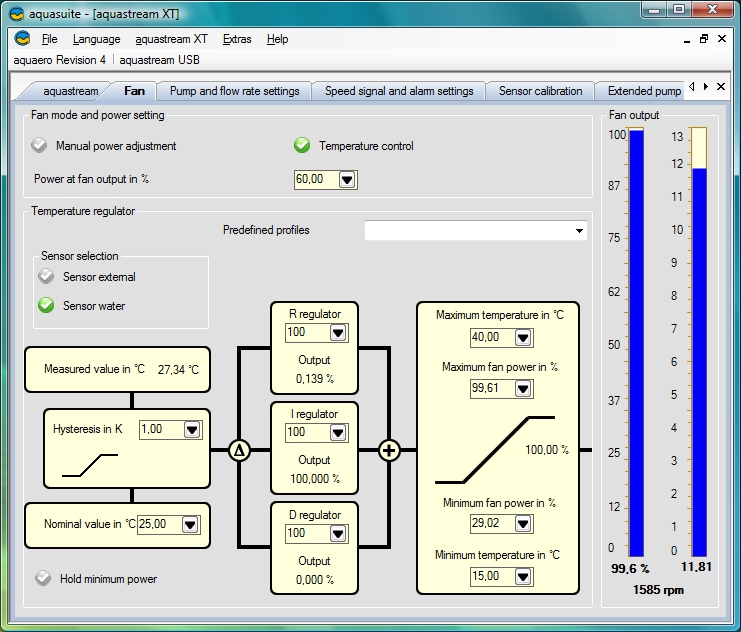Choose Sensor water option
This screenshot has width=741, height=632.
46,305
